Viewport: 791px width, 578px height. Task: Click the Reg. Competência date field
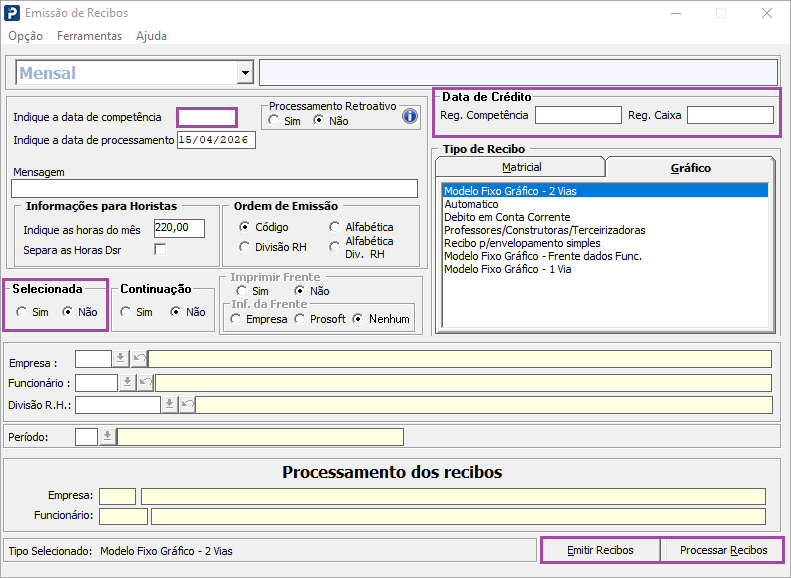pos(578,115)
